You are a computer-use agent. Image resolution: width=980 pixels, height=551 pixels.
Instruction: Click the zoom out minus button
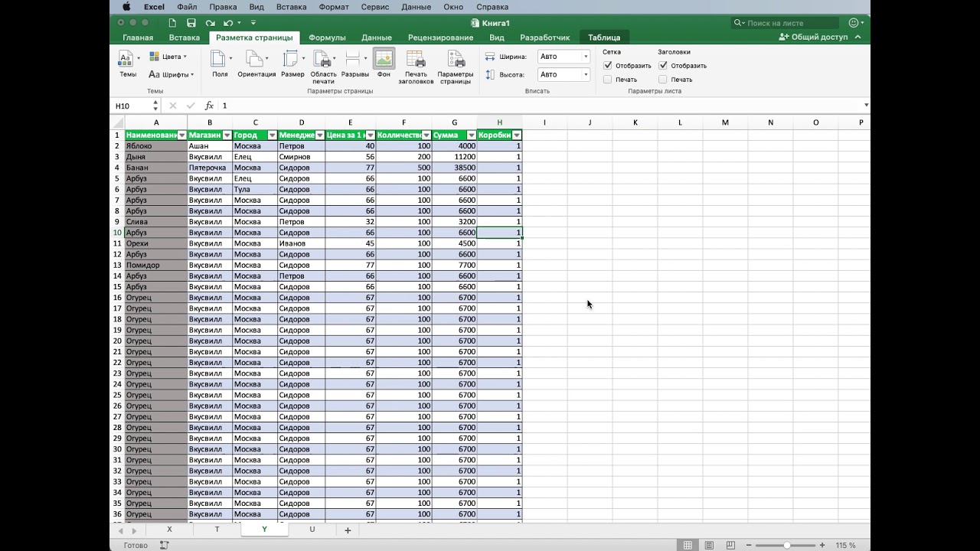[x=747, y=545]
